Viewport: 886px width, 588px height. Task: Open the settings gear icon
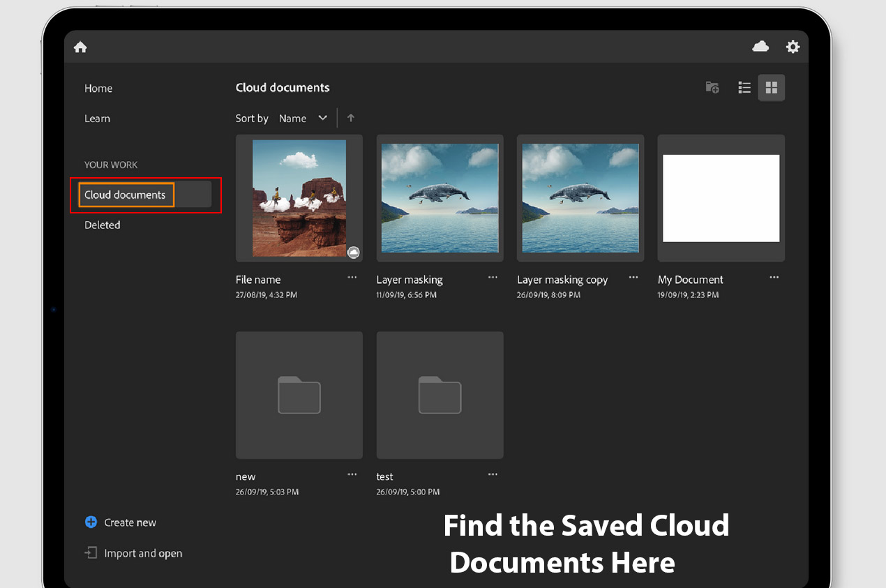point(793,47)
